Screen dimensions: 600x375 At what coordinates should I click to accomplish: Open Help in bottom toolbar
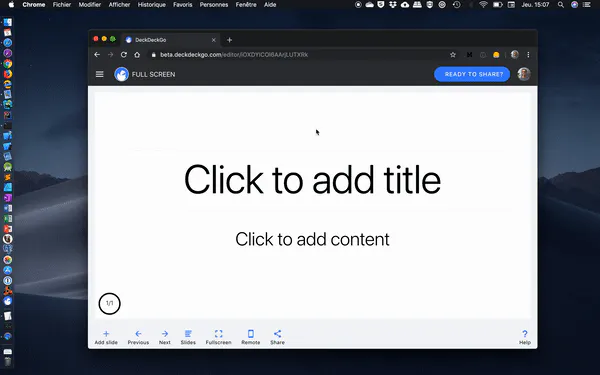click(x=525, y=337)
